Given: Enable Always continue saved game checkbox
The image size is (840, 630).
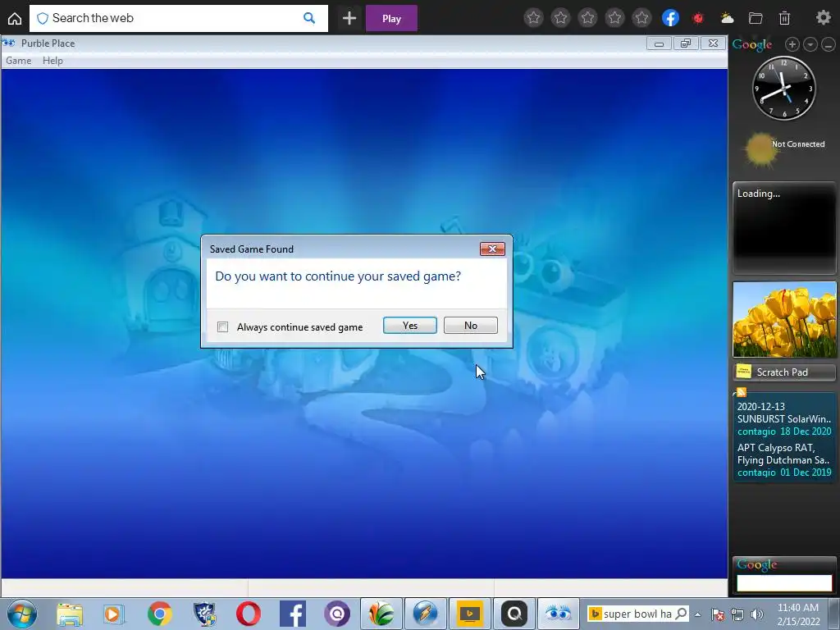Looking at the screenshot, I should [x=223, y=326].
